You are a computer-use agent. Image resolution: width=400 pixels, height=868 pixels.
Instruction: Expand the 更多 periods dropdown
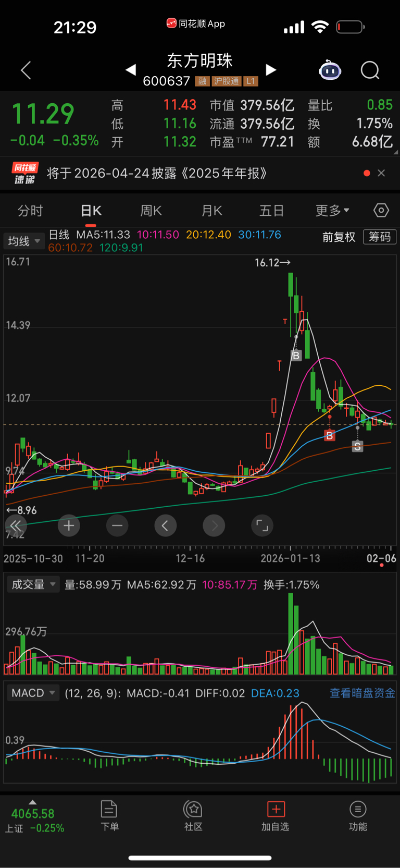[332, 211]
